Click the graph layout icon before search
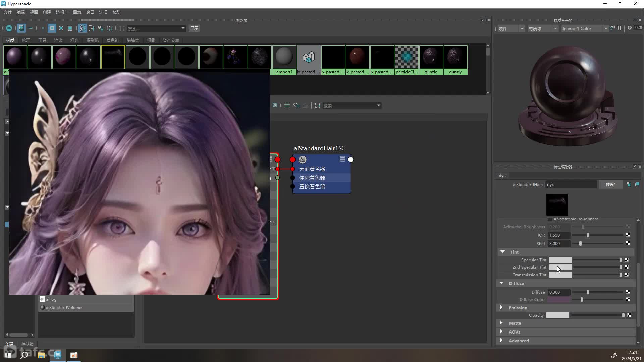This screenshot has height=362, width=644. coord(317,105)
